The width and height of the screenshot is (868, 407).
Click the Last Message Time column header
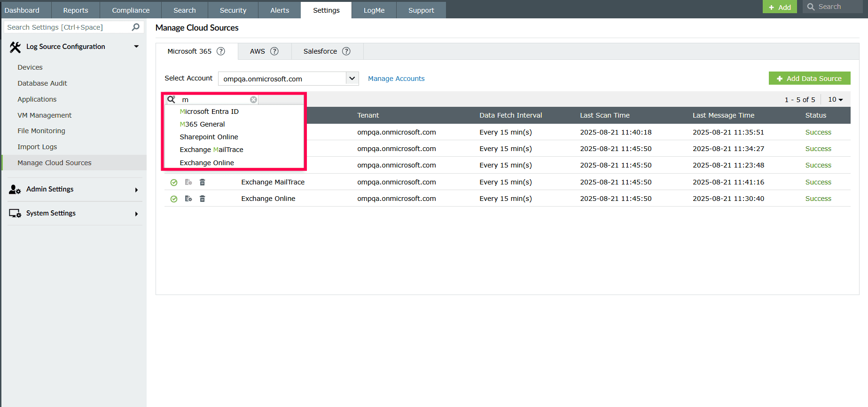coord(724,115)
